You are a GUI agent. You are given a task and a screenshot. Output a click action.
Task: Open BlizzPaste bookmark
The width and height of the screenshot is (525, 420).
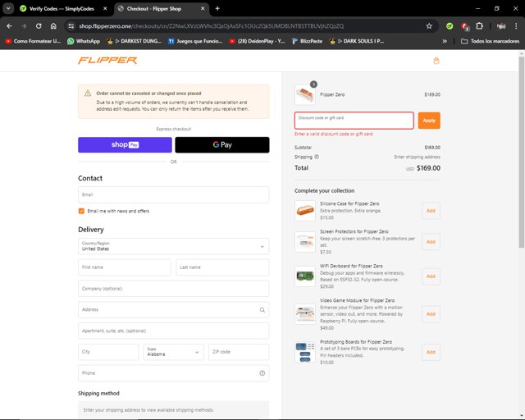point(307,41)
